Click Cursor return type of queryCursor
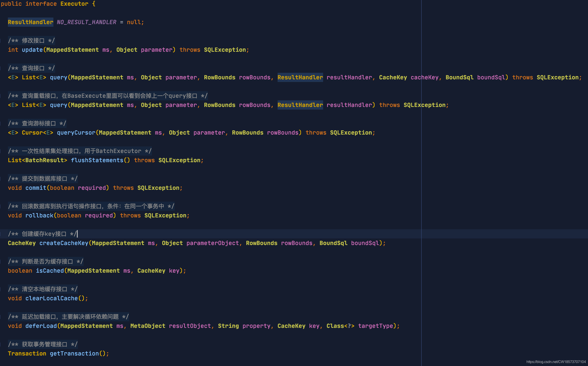 (32, 133)
